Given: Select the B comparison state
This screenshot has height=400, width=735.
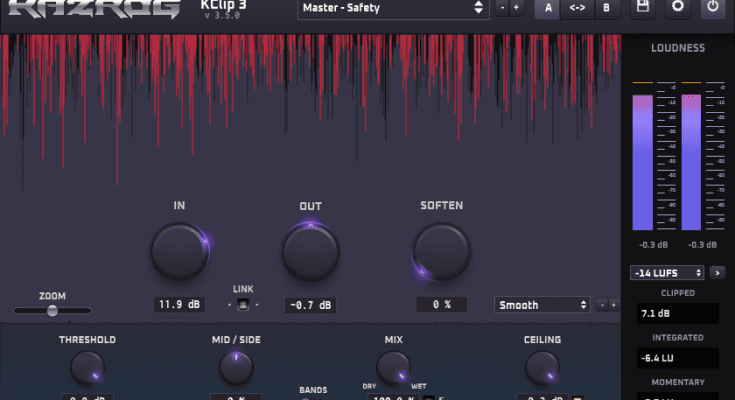Looking at the screenshot, I should [x=606, y=8].
